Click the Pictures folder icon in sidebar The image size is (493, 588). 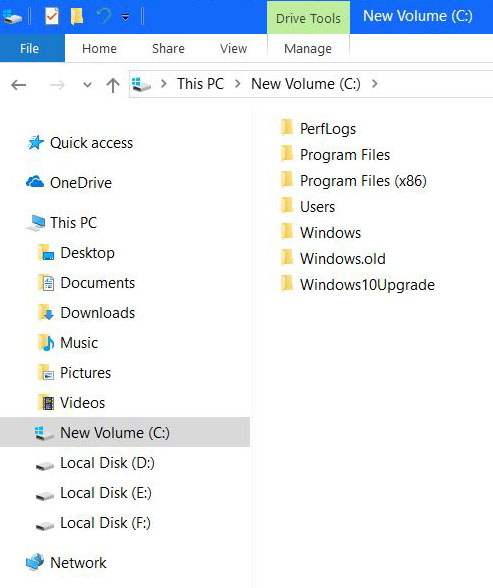(x=46, y=373)
